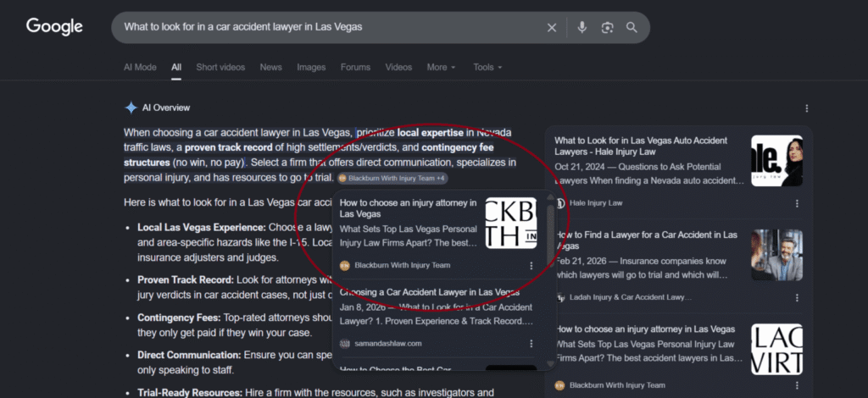868x398 pixels.
Task: Expand the More dropdown menu
Action: 441,68
